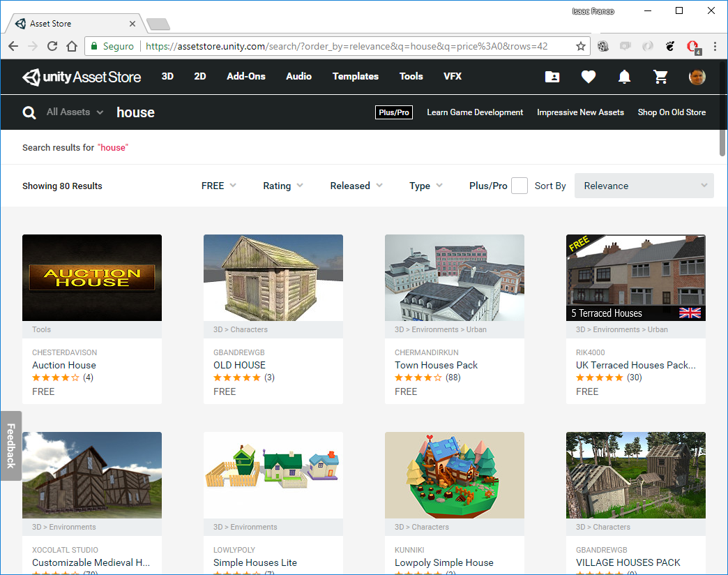This screenshot has width=728, height=575.
Task: Open the Released filter dropdown
Action: tap(356, 186)
